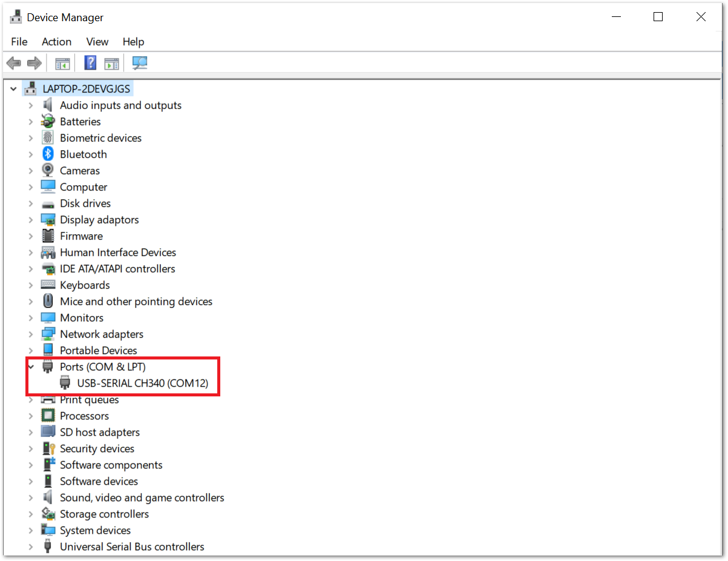728x561 pixels.
Task: Expand the System devices category arrow
Action: 31,530
